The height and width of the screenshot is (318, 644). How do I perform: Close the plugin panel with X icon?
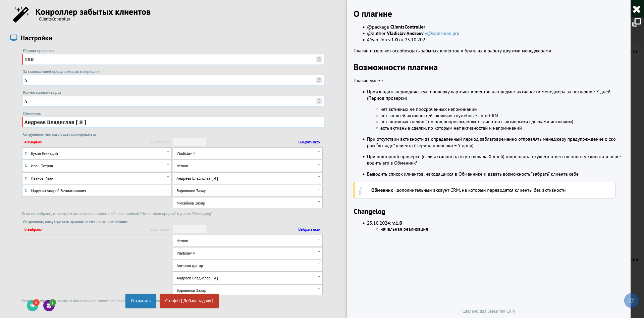637,9
